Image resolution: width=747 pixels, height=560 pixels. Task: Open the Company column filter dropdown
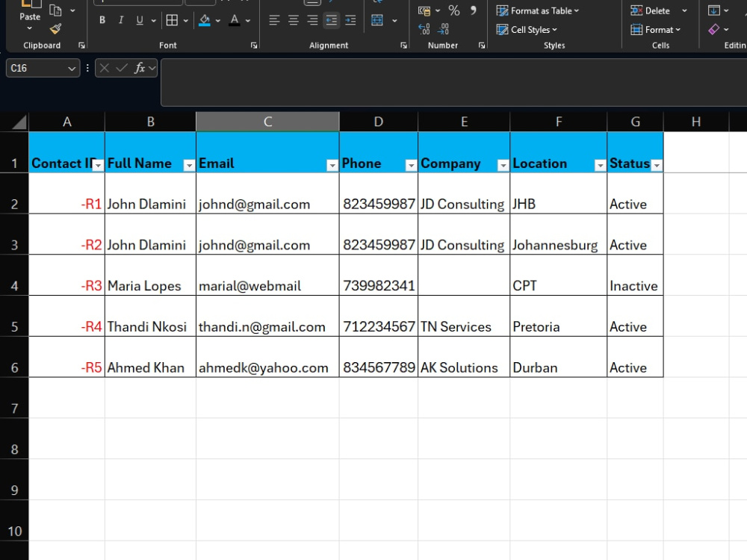tap(503, 165)
